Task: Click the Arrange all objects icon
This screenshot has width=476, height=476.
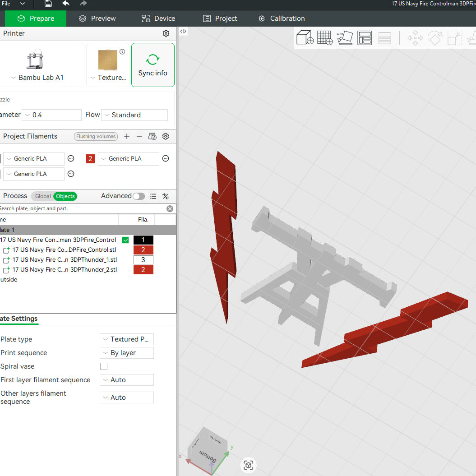Action: coord(365,38)
